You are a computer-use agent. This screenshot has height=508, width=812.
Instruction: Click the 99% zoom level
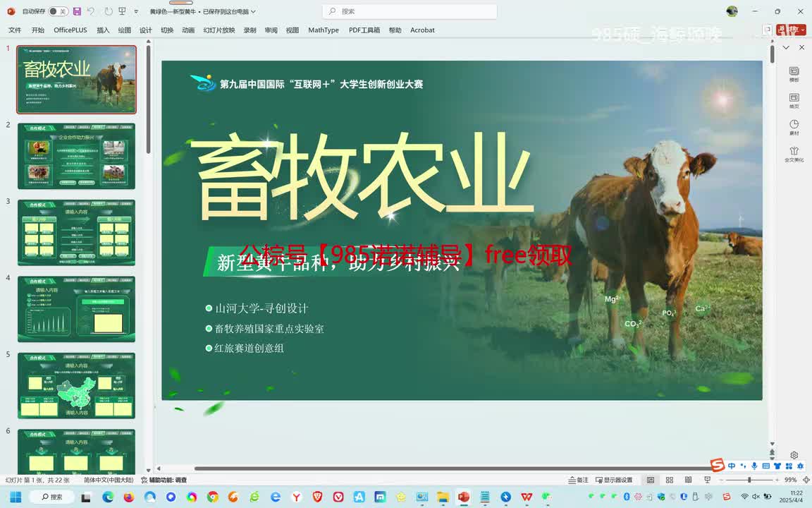[790, 480]
